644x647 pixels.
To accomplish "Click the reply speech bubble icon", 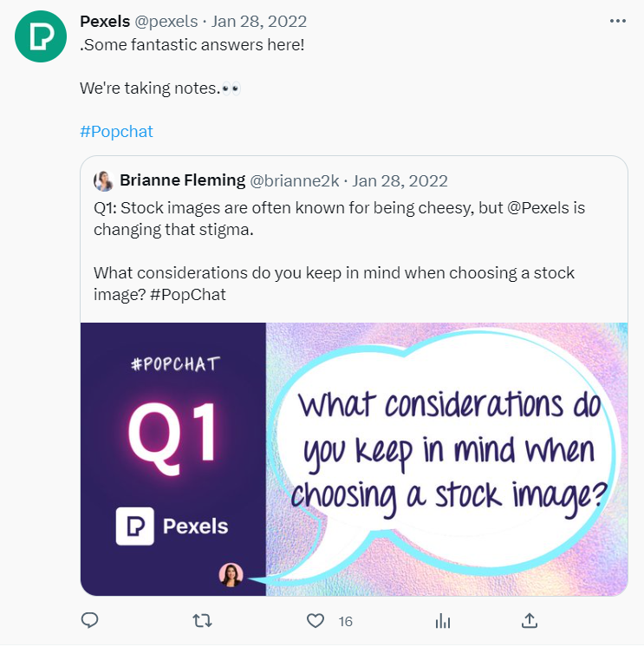I will [x=89, y=620].
